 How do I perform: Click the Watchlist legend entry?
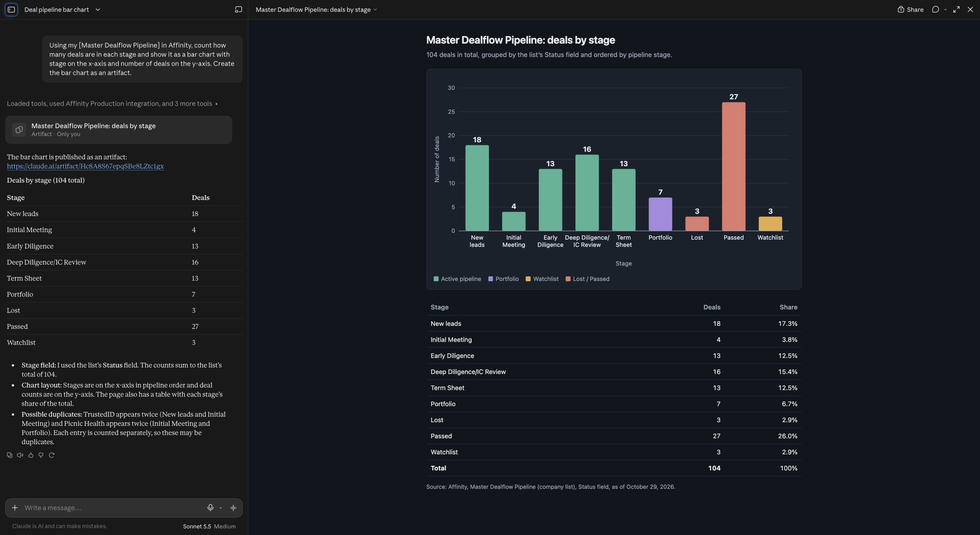coord(542,279)
